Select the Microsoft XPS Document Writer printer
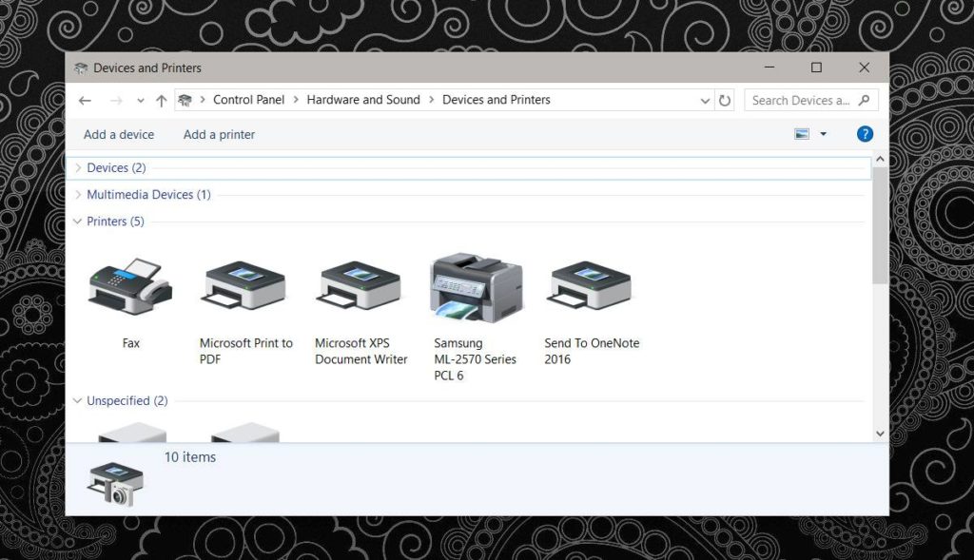Image resolution: width=974 pixels, height=560 pixels. click(360, 285)
